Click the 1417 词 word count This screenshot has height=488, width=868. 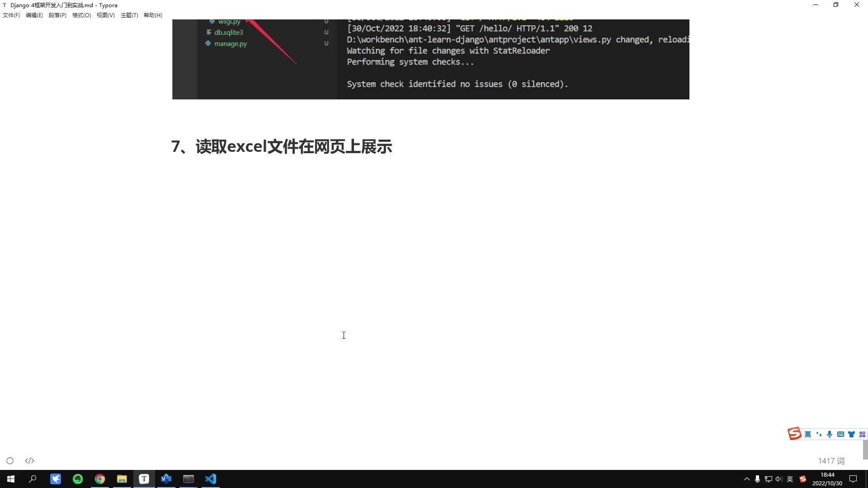pos(831,460)
